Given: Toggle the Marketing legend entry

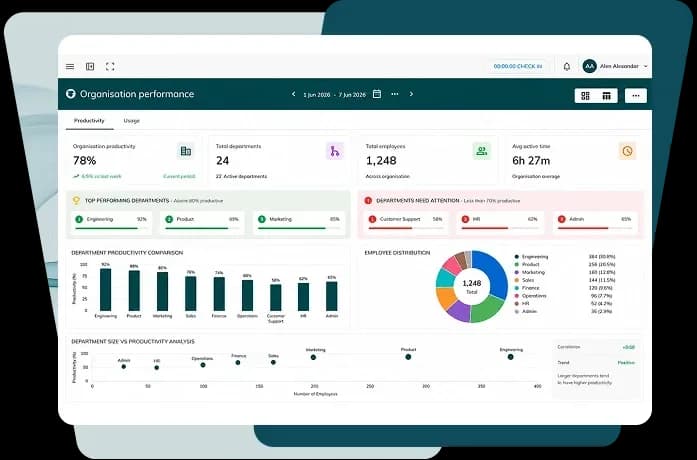Looking at the screenshot, I should coord(529,272).
